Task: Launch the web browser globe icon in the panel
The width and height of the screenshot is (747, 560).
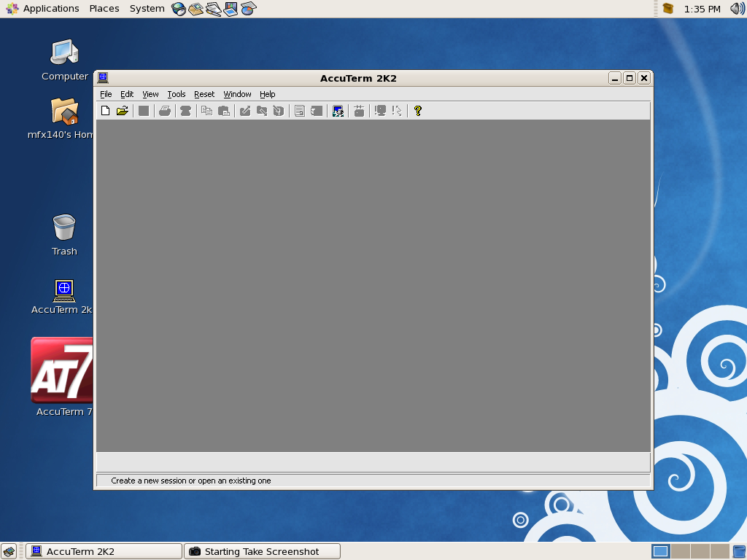Action: [179, 9]
